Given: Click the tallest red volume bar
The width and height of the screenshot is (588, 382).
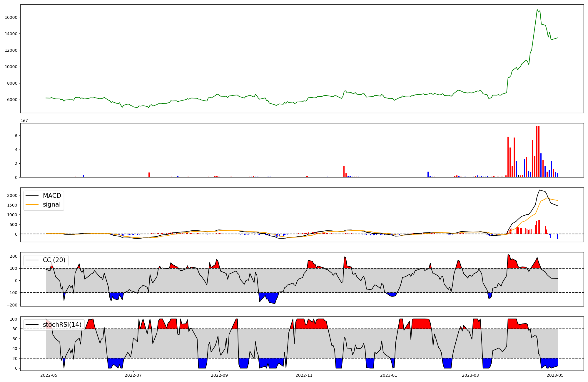Looking at the screenshot, I should (x=539, y=151).
